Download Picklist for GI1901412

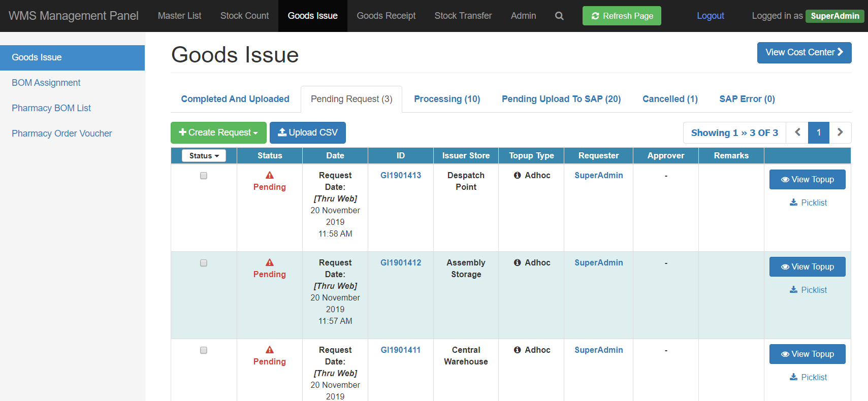[808, 290]
